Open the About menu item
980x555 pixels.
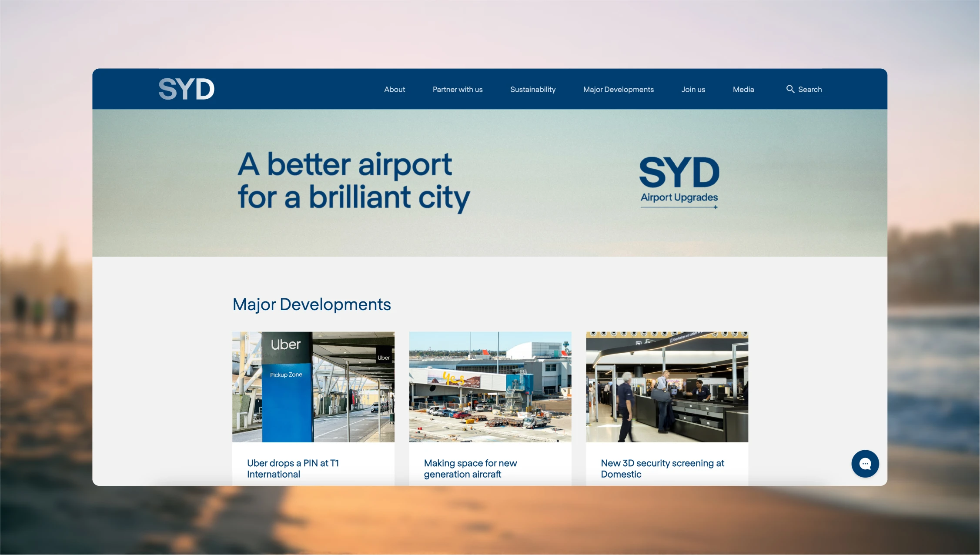[395, 89]
